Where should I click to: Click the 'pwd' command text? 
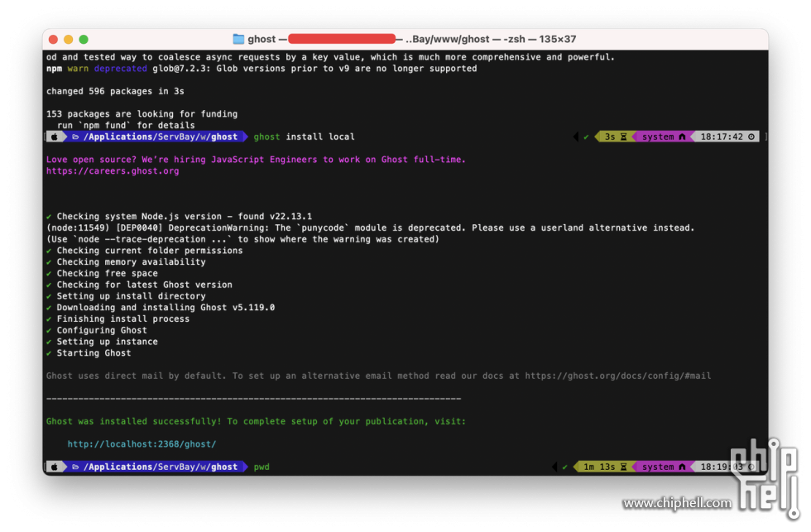coord(262,467)
